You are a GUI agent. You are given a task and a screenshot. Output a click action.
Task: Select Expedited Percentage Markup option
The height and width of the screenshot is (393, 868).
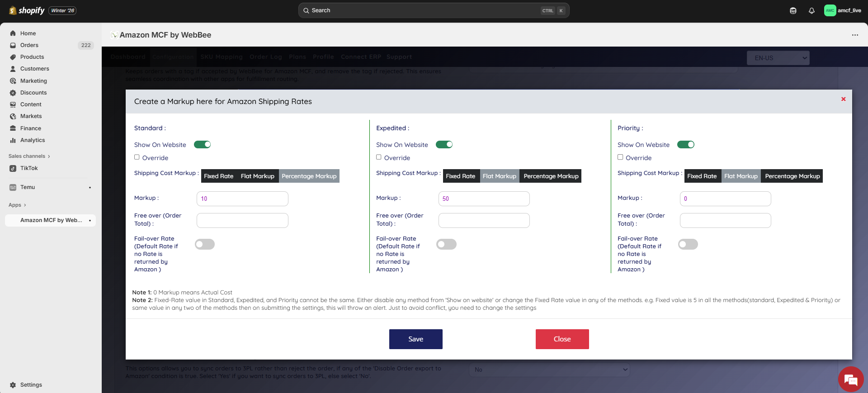551,176
